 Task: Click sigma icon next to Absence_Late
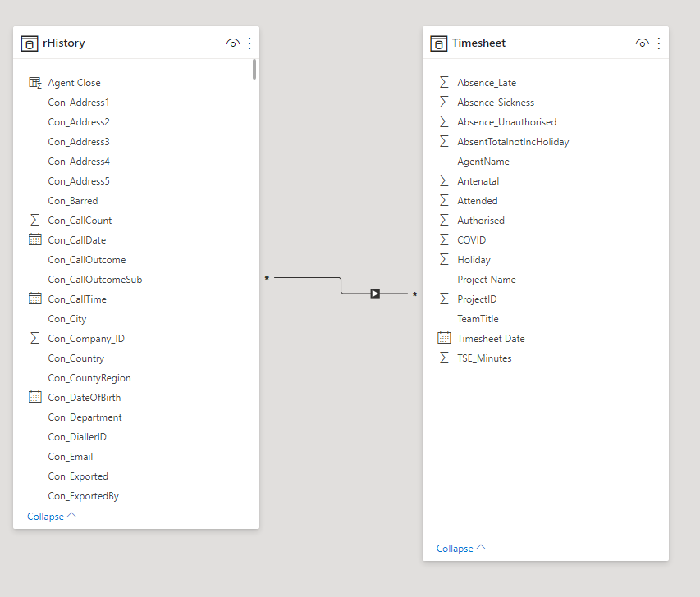click(x=444, y=82)
